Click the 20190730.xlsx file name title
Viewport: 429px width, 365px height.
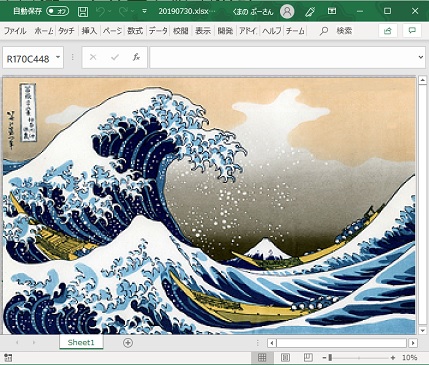tap(187, 11)
